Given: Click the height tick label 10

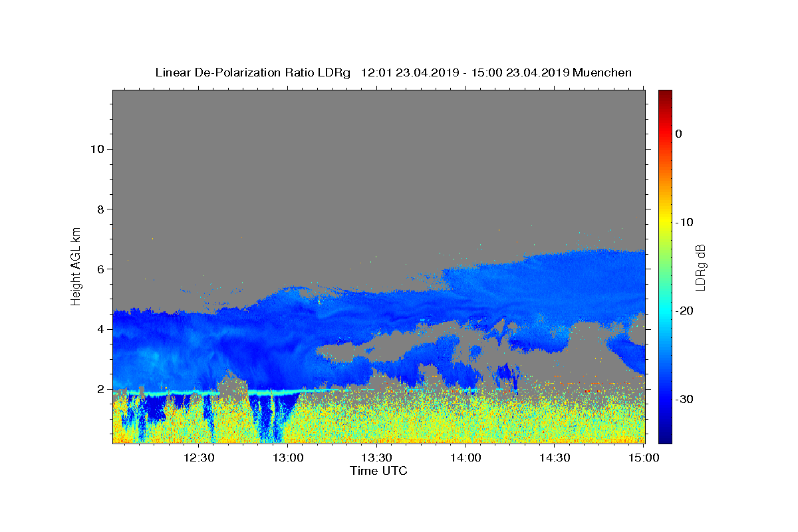Looking at the screenshot, I should tap(96, 149).
